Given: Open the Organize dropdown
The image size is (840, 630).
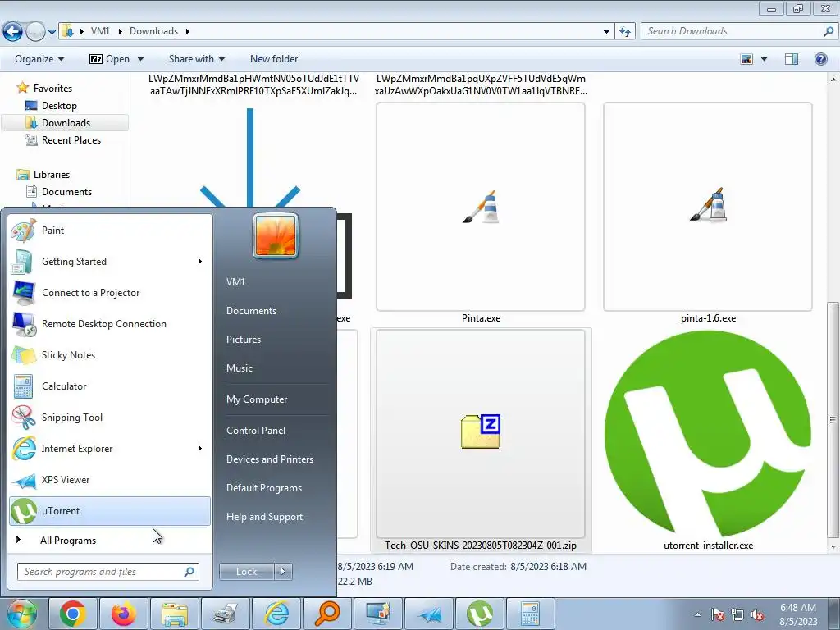Looking at the screenshot, I should pos(39,59).
